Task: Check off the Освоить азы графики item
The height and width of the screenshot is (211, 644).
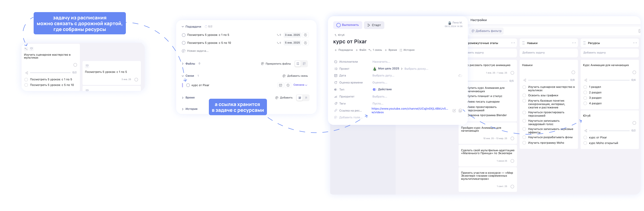Action: [524, 95]
